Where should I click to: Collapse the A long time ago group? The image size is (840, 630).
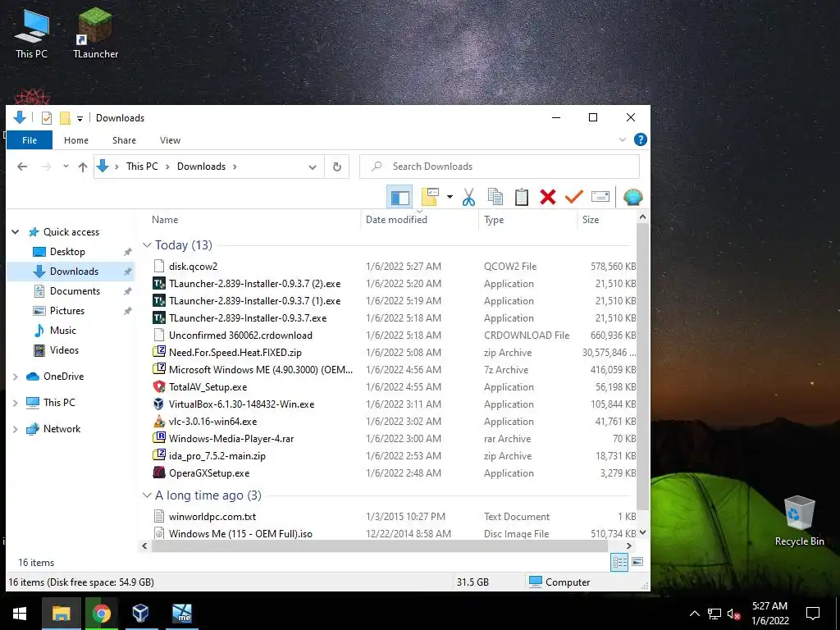tap(147, 495)
